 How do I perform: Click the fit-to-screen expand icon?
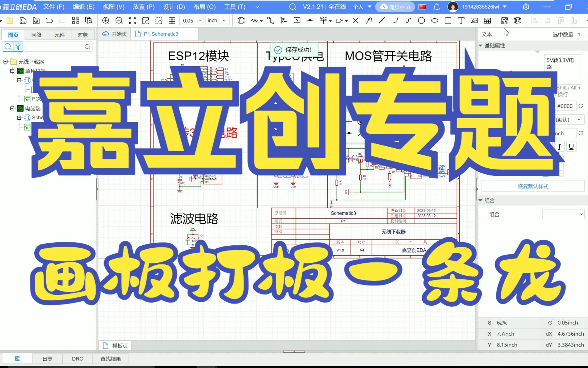point(132,21)
